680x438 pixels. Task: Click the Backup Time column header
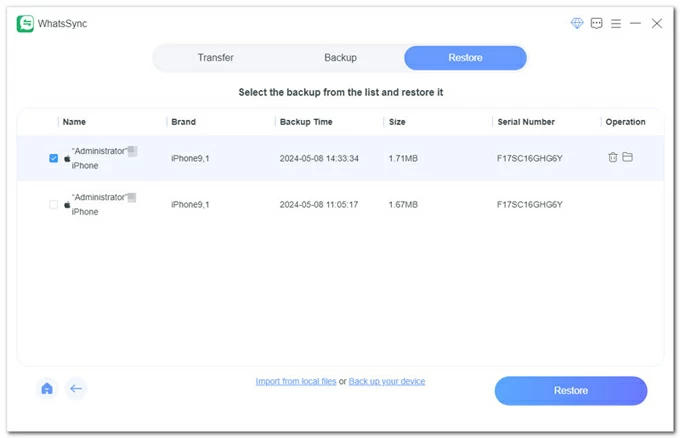coord(306,122)
